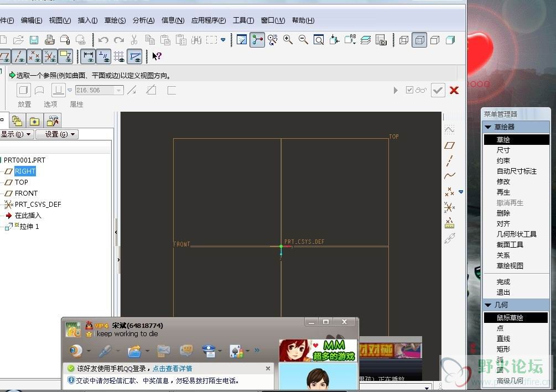Open 选项 options panel

pos(50,104)
